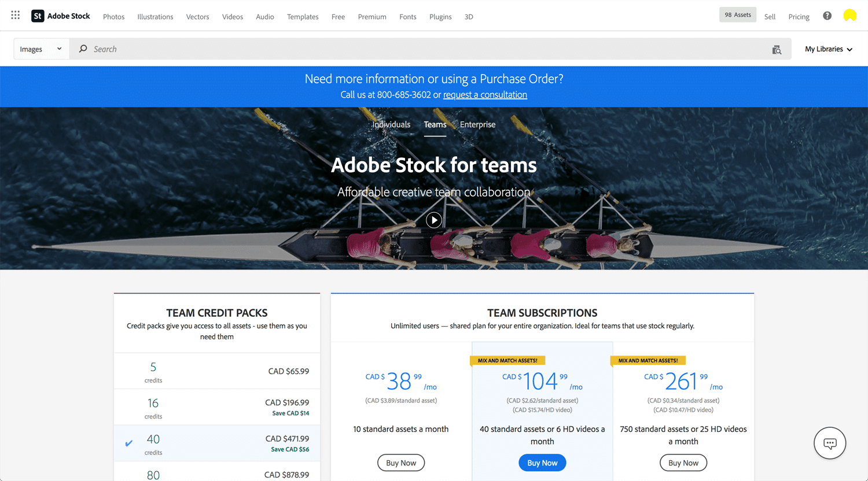The image size is (868, 481).
Task: Open the apps grid launcher icon
Action: pos(16,16)
